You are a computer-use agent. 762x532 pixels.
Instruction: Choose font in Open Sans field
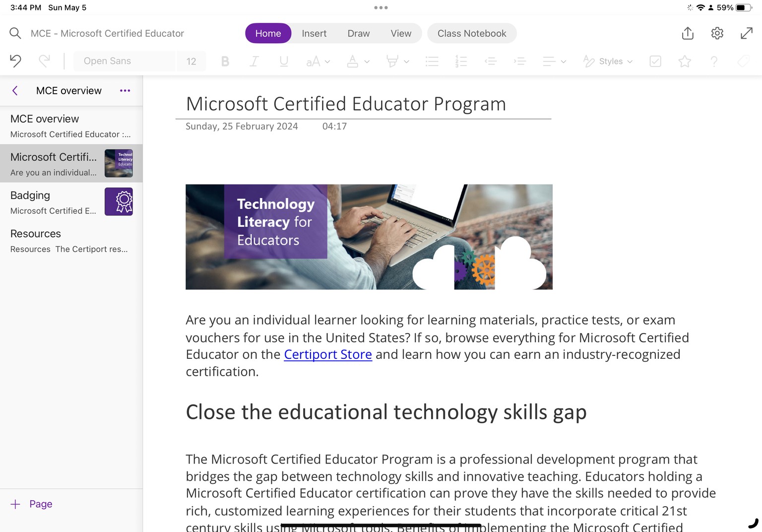[125, 61]
